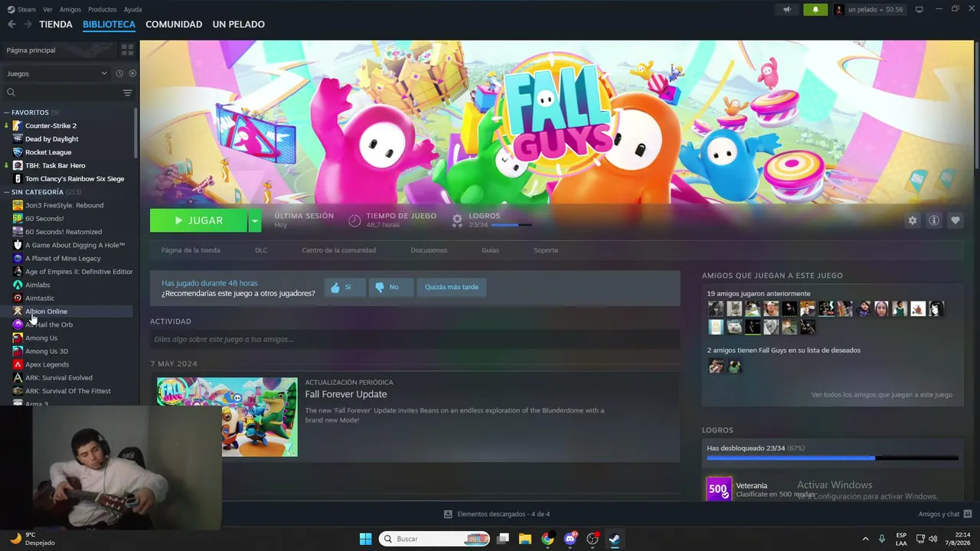Screen dimensions: 980x551
Task: Click Quizás más tarde
Action: coord(452,287)
